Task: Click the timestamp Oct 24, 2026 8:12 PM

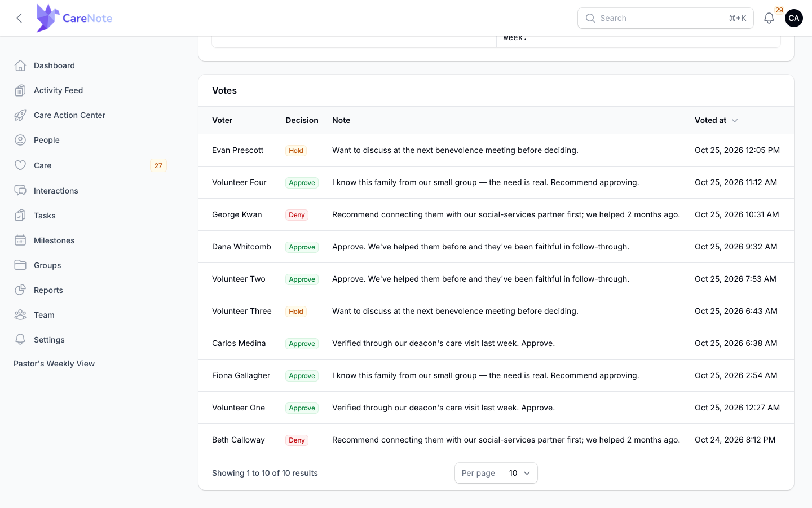Action: [735, 440]
